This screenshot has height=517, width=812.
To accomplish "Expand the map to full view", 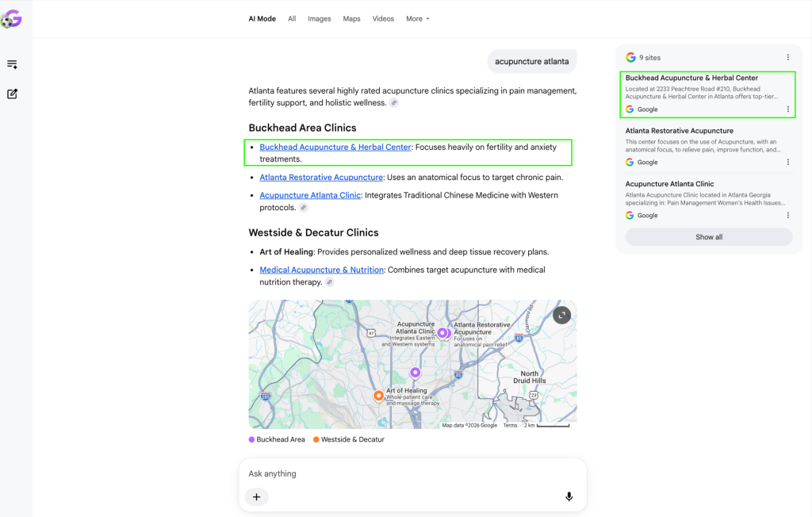I will point(562,315).
